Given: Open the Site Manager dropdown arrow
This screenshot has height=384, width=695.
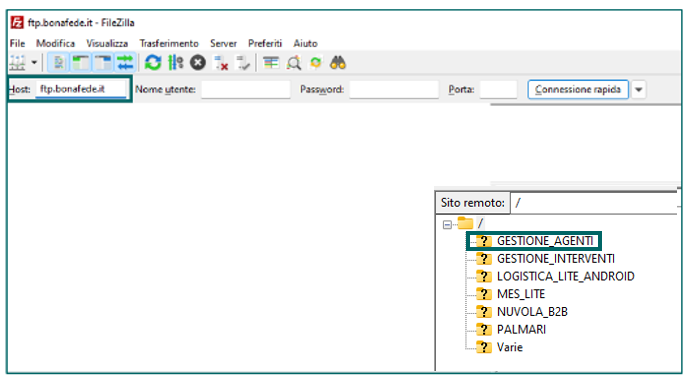Looking at the screenshot, I should pyautogui.click(x=34, y=63).
